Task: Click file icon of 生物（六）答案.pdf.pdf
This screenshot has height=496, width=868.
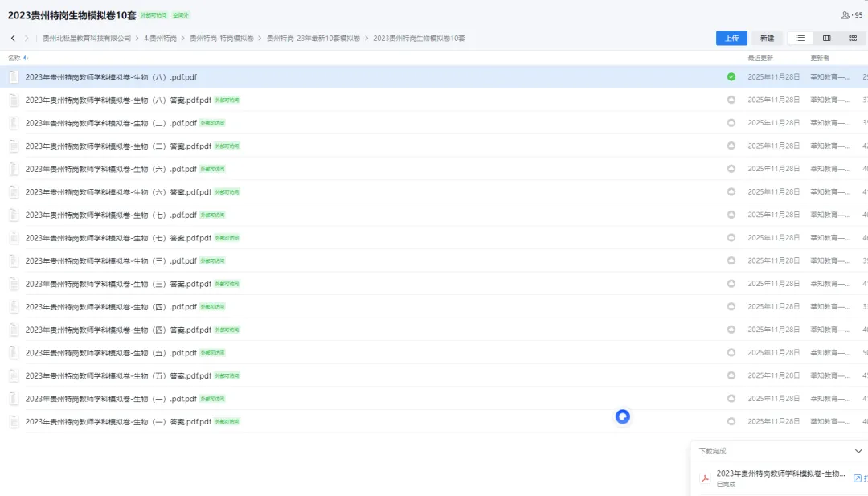Action: click(x=14, y=192)
